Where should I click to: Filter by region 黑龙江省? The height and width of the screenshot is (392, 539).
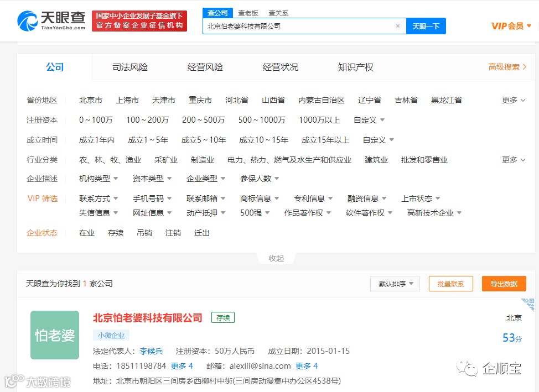(447, 100)
